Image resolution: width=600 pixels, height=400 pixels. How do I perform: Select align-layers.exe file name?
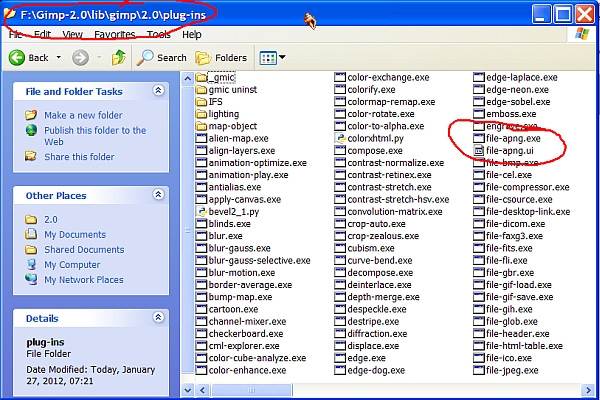(242, 150)
